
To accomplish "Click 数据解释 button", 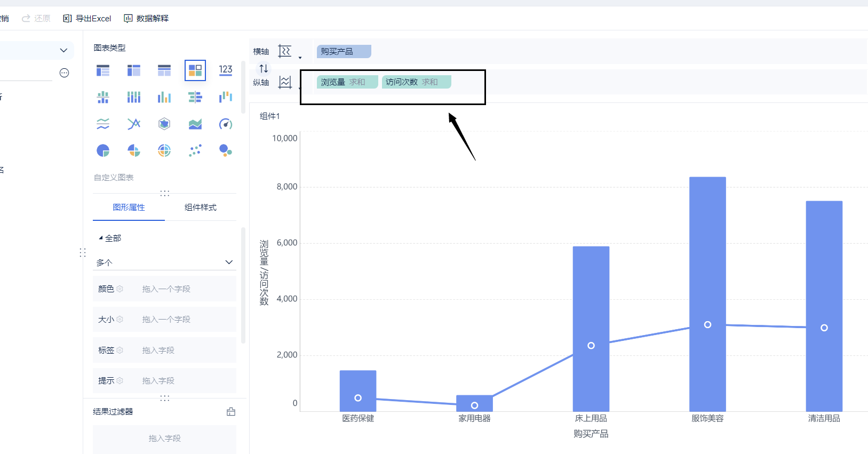I will (147, 19).
